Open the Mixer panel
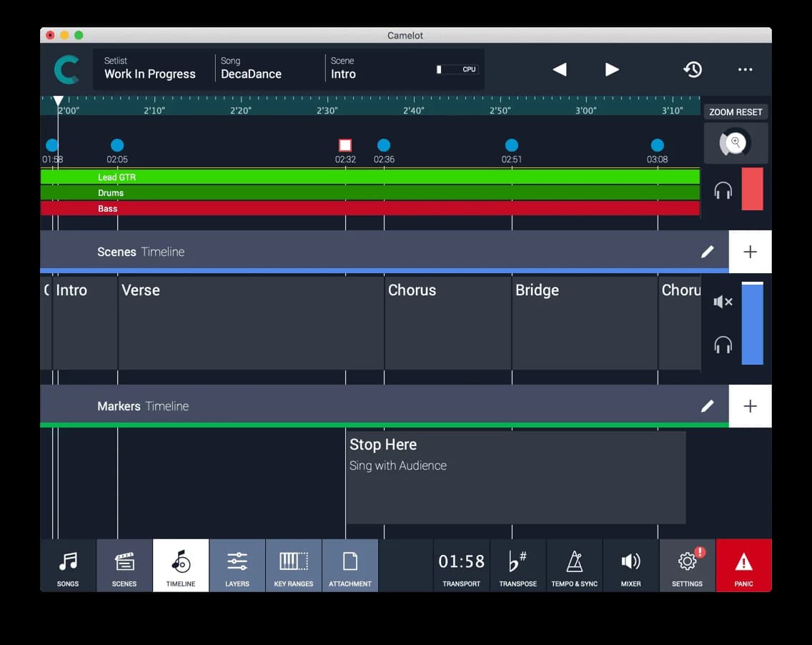The image size is (812, 645). 630,566
